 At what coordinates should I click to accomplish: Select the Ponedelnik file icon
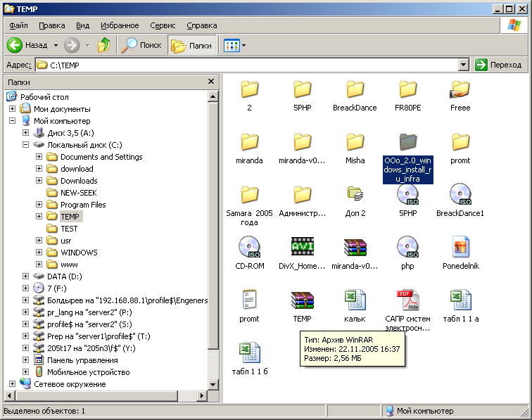pyautogui.click(x=460, y=247)
